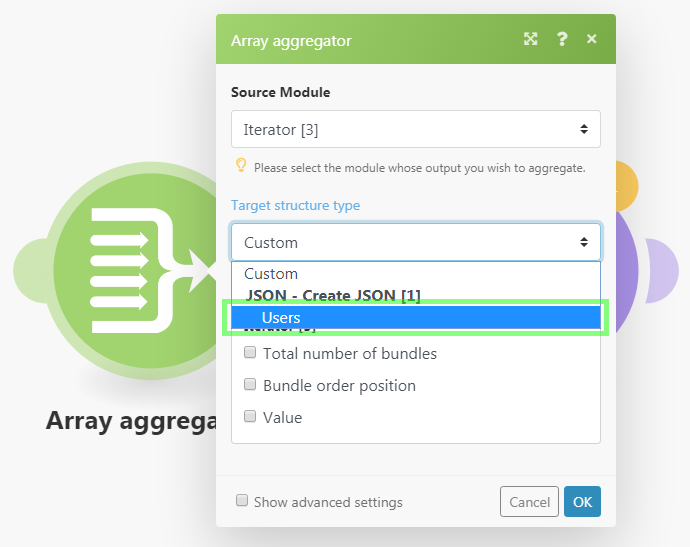690x547 pixels.
Task: Confirm with the OK button
Action: click(x=582, y=502)
